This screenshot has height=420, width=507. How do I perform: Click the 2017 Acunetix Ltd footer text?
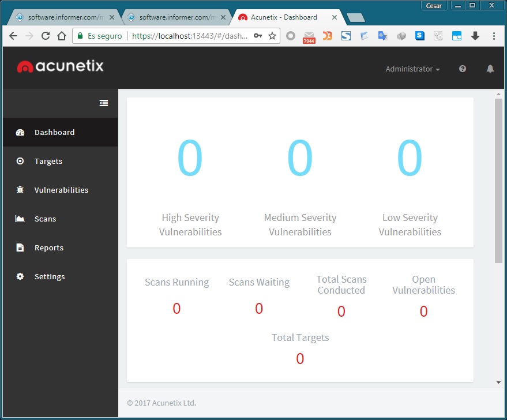(x=160, y=403)
